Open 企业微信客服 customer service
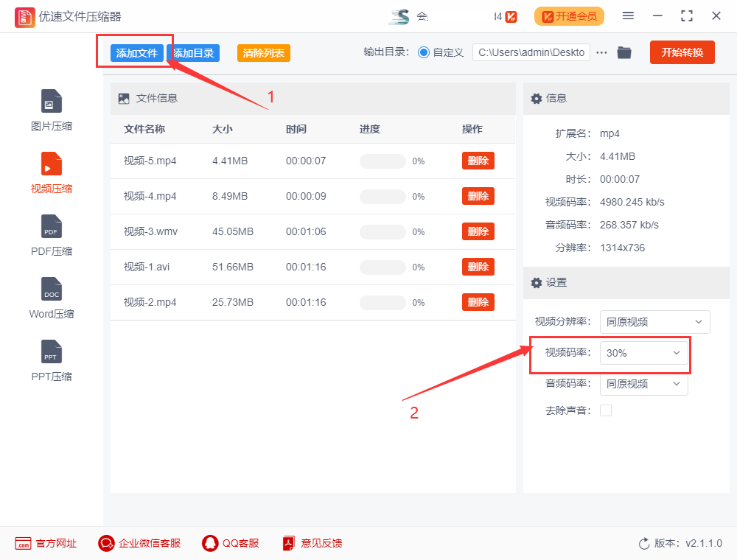The width and height of the screenshot is (737, 560). point(139,543)
